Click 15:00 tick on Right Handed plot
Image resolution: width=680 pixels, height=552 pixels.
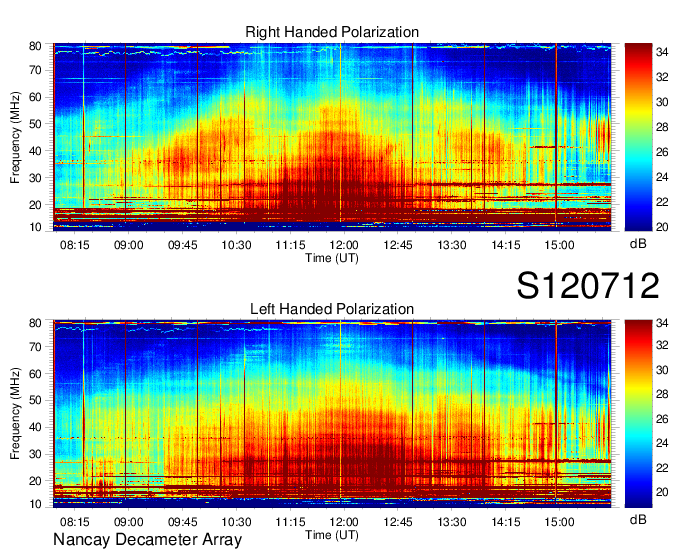[559, 245]
